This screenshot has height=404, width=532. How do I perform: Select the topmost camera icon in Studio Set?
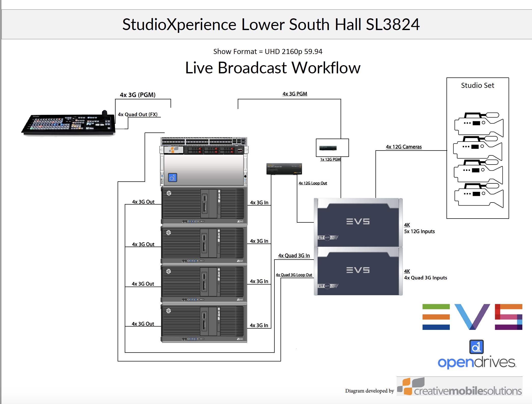pos(479,125)
